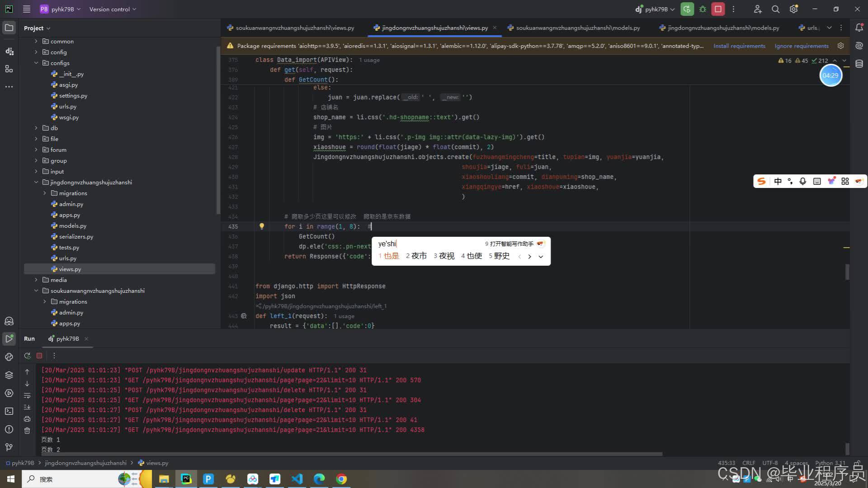Toggle soft-wrap in Run console

[27, 396]
